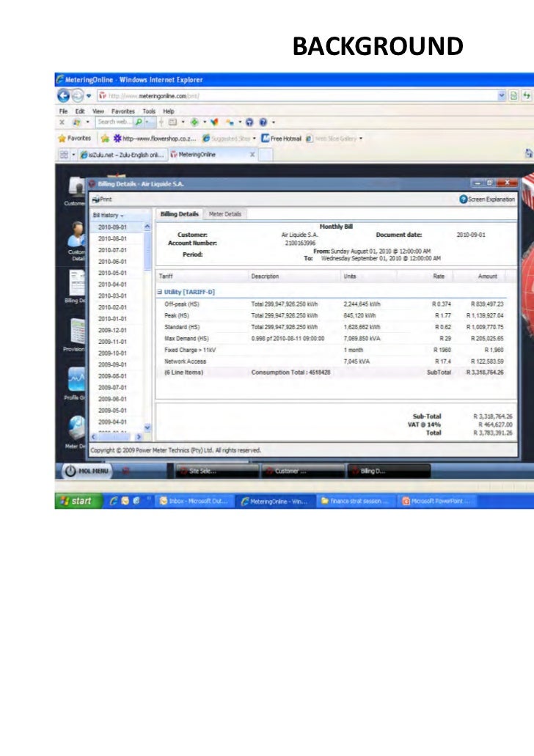This screenshot has width=534, height=756.
Task: Open the Edit menu
Action: point(80,111)
